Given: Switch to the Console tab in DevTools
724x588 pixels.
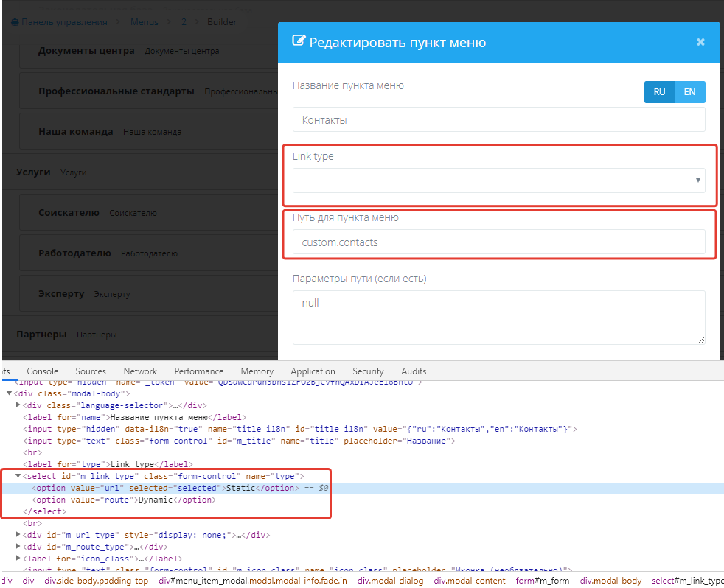Looking at the screenshot, I should 42,371.
